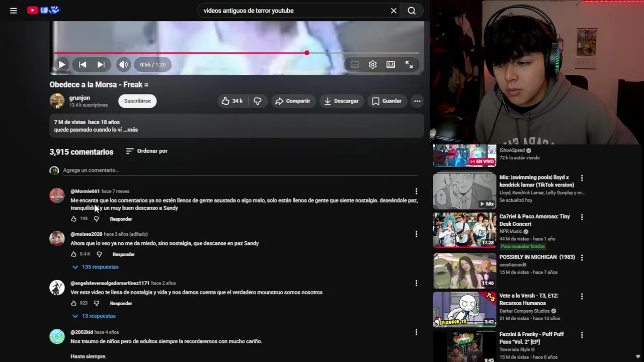Open the Ordenar por sort menu

tap(146, 151)
